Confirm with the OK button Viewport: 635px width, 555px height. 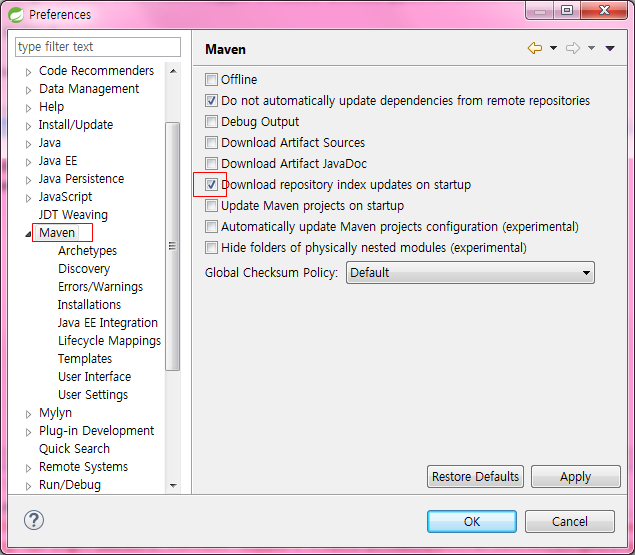(x=472, y=521)
